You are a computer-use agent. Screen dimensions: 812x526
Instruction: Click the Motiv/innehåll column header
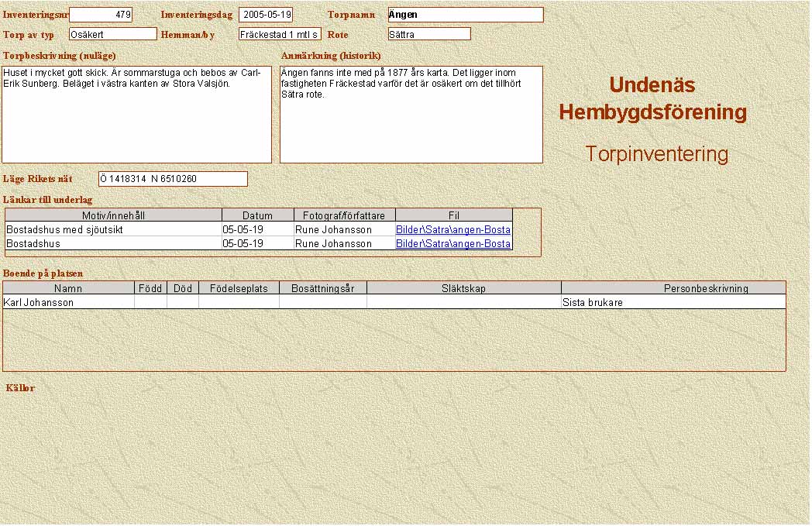coord(113,215)
